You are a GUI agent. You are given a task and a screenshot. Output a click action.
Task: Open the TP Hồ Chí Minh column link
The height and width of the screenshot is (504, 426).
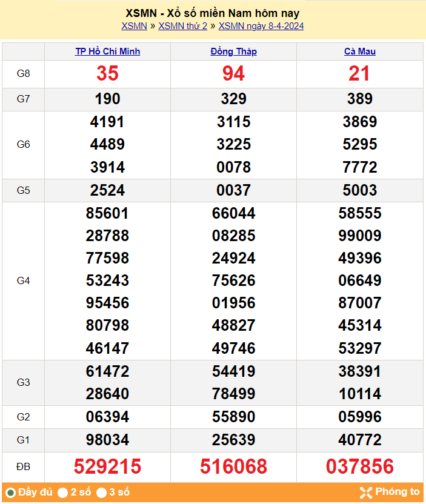tap(107, 51)
